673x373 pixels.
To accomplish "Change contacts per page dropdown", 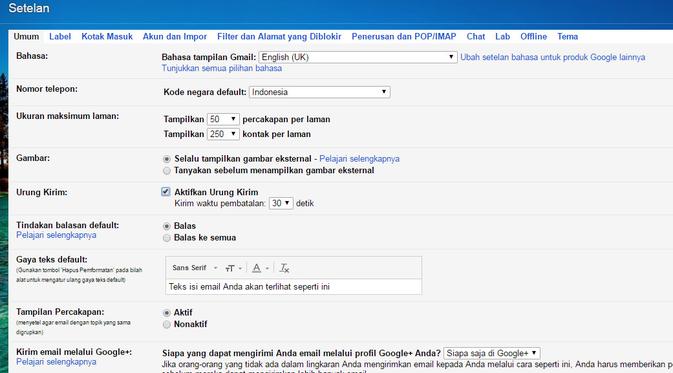I will pos(223,134).
